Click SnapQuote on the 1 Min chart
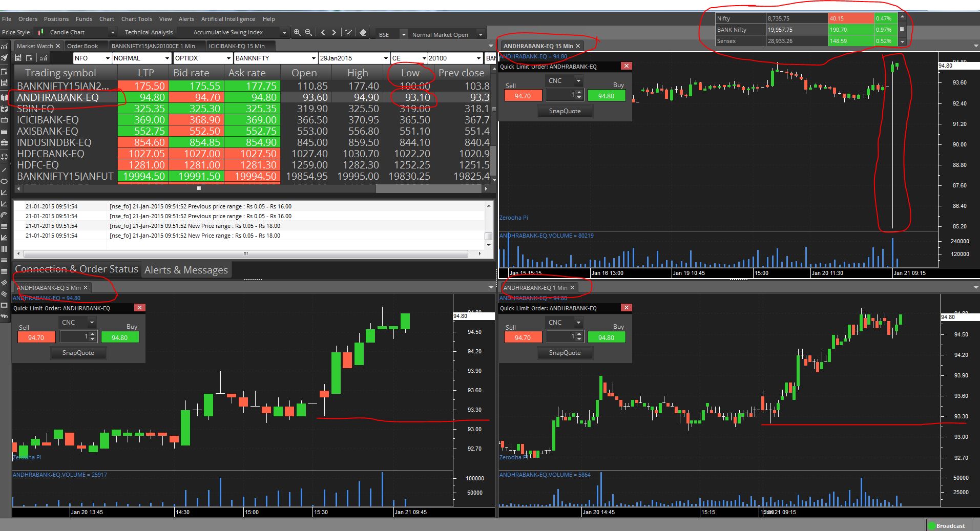 point(565,353)
